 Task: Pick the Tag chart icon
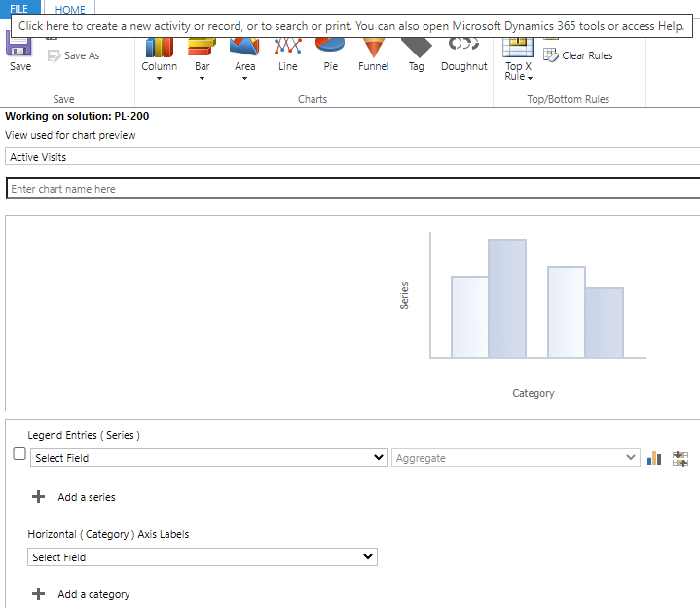(416, 49)
